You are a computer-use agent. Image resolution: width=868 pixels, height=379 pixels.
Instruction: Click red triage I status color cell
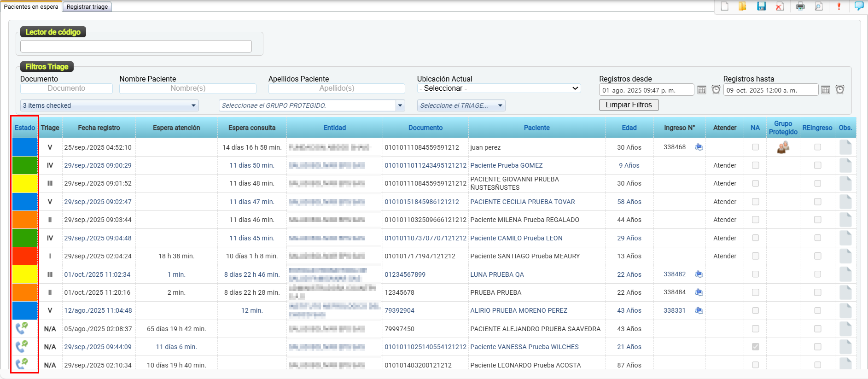click(25, 256)
